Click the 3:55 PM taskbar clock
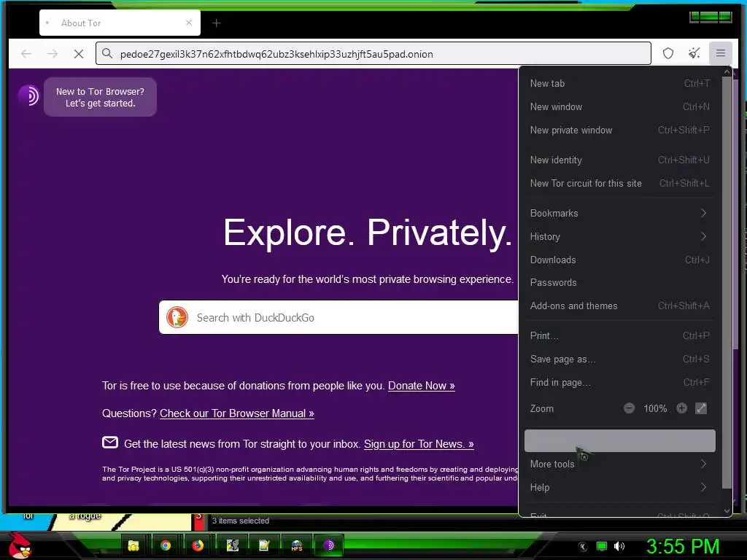This screenshot has width=747, height=560. point(683,546)
